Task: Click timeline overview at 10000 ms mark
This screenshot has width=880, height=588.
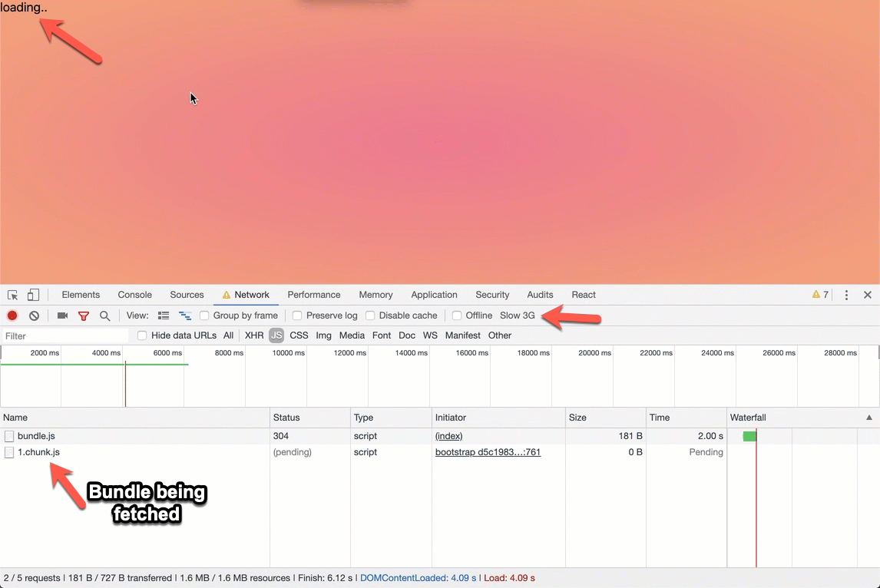Action: pos(289,353)
